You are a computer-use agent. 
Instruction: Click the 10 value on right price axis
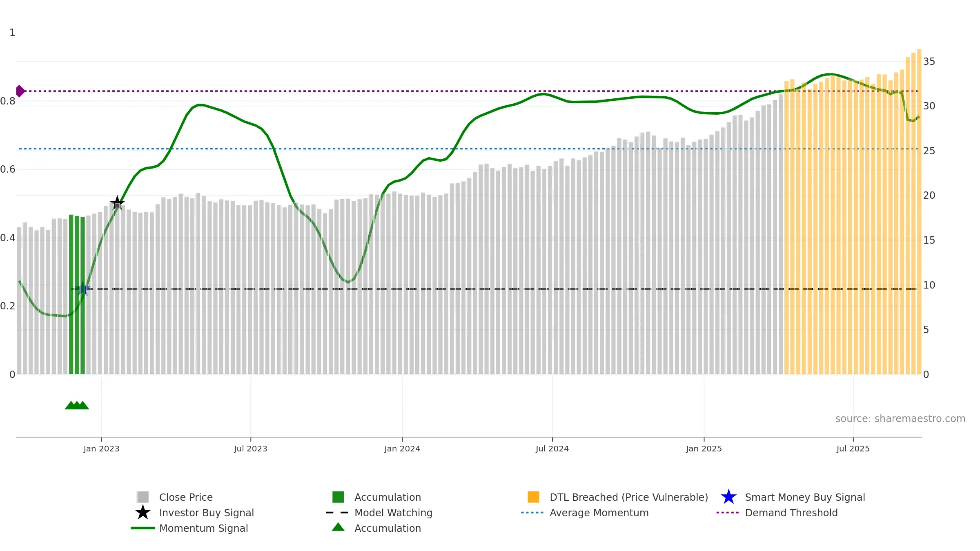[x=929, y=285]
